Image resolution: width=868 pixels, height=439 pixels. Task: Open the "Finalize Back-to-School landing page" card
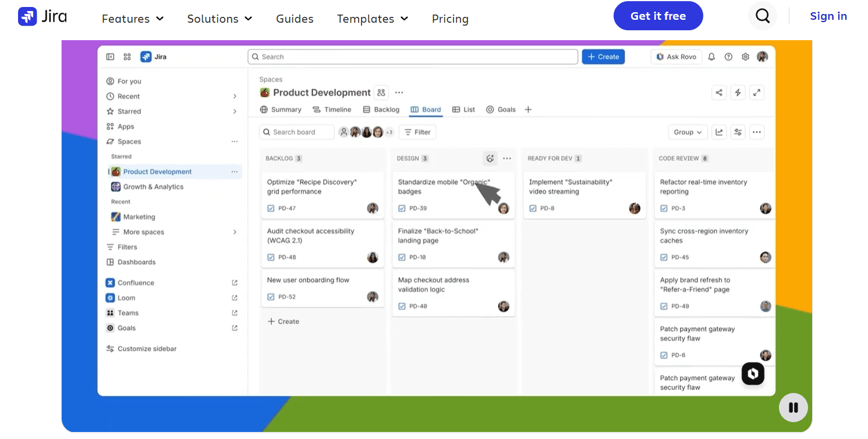(454, 244)
